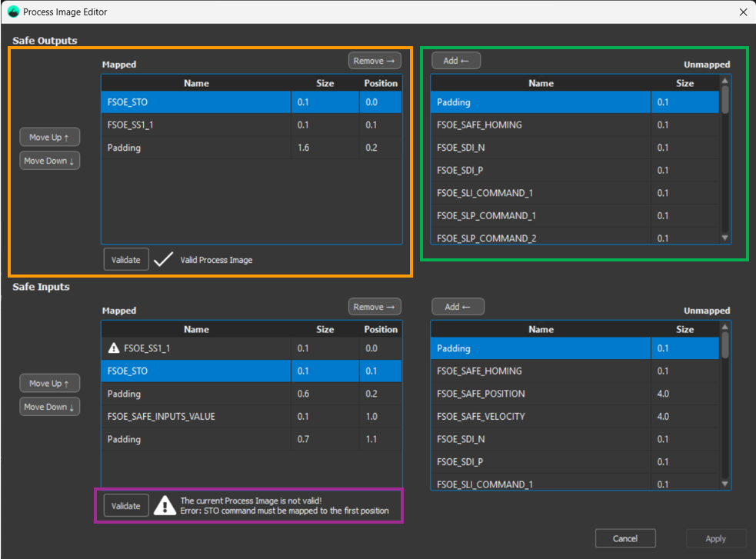Click Position column header in Safe Outputs
756x559 pixels.
(381, 83)
